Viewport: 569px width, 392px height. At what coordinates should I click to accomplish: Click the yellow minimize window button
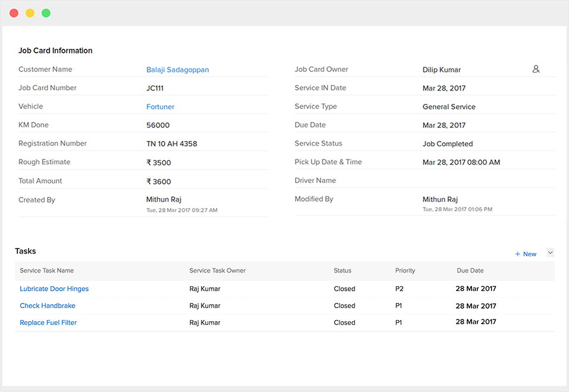pyautogui.click(x=30, y=13)
